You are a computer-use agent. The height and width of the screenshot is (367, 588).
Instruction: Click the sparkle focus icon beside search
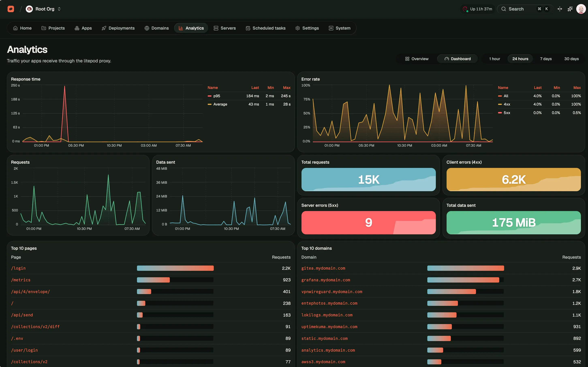(560, 9)
